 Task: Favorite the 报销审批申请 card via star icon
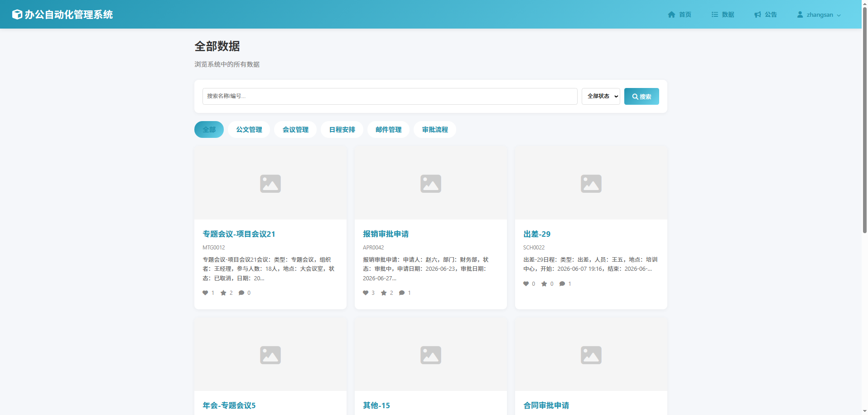click(384, 293)
